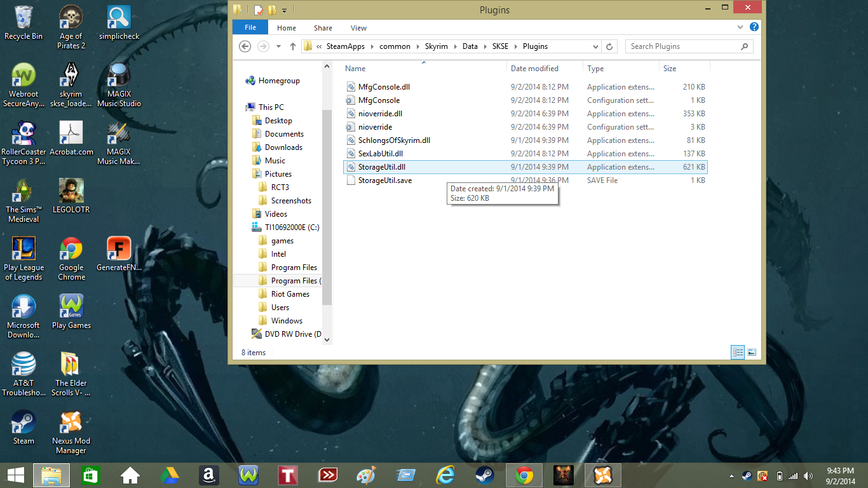868x488 pixels.
Task: Open MAGIX Music Studio desktop icon
Action: pos(119,85)
